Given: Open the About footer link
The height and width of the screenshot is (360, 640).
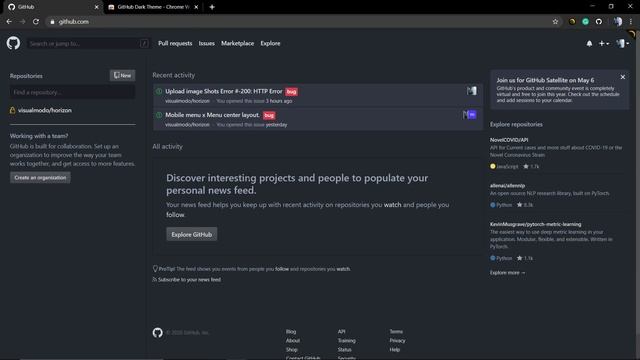Looking at the screenshot, I should pos(293,340).
